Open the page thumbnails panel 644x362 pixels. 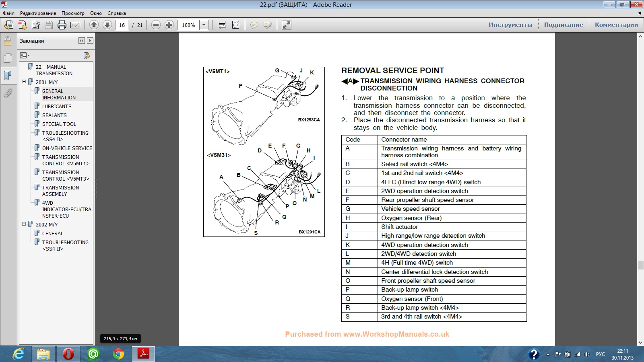tap(8, 58)
